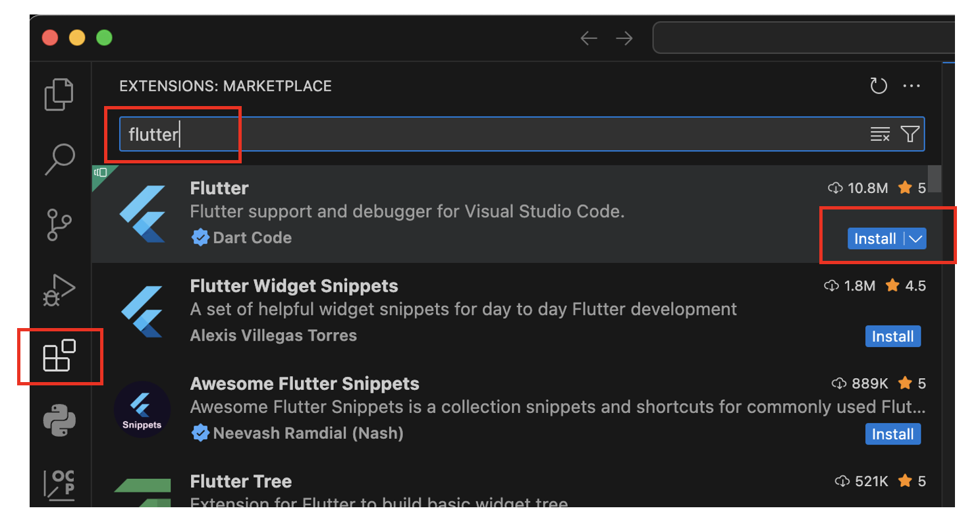Install the Flutter Widget Snippets extension

892,337
